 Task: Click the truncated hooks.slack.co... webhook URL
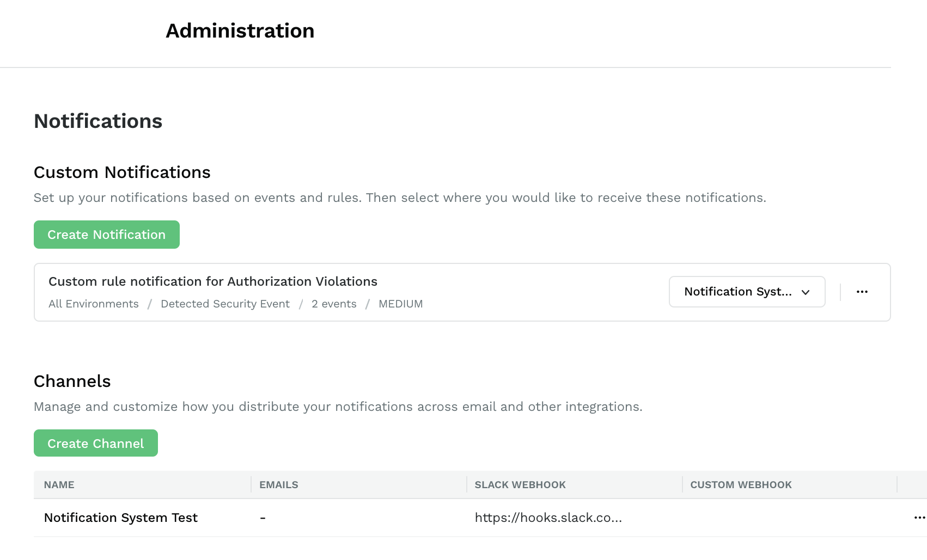[548, 518]
